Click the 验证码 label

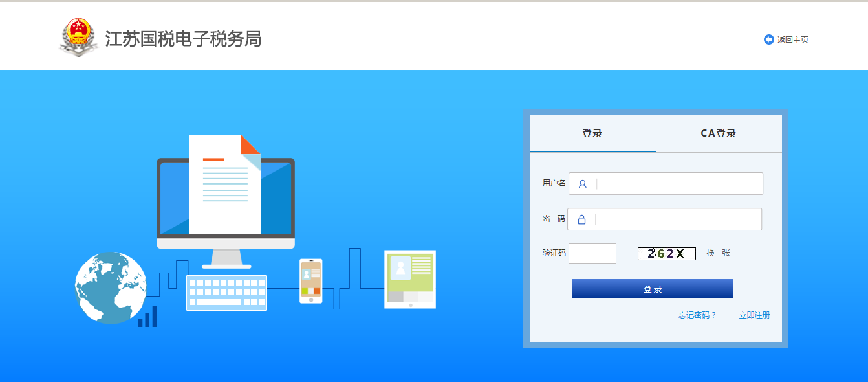point(554,253)
